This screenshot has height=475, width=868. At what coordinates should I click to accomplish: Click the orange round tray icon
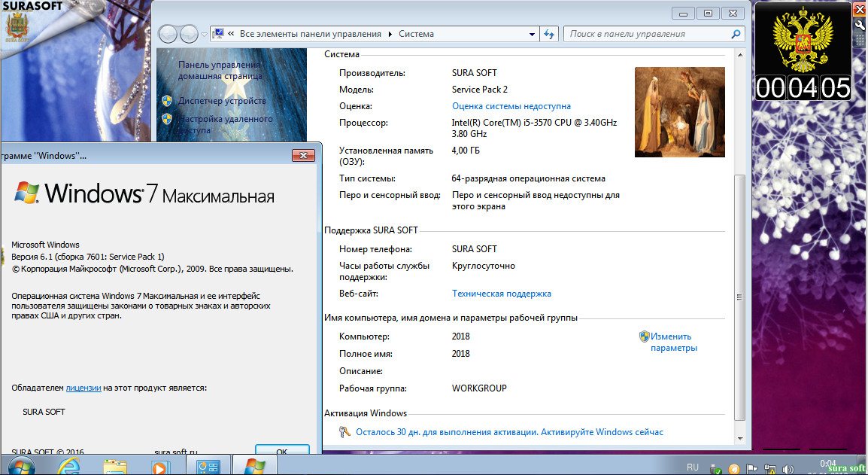[x=733, y=470]
